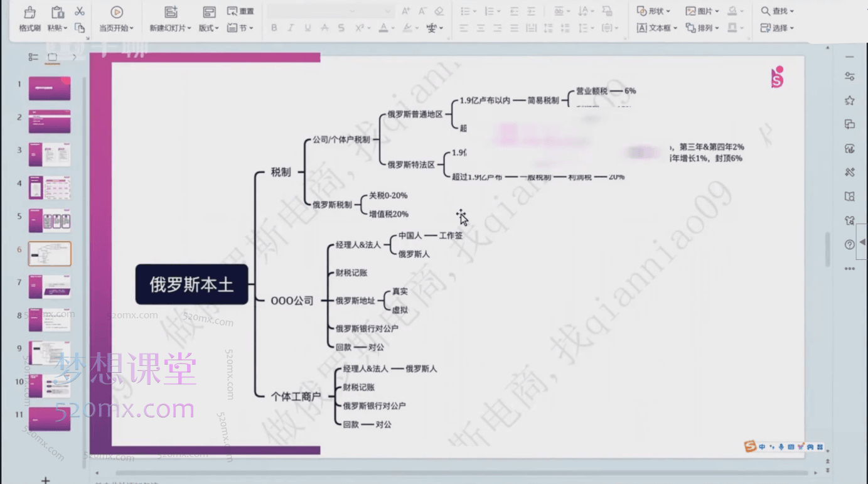Click the star favorites icon in right sidebar

(849, 100)
